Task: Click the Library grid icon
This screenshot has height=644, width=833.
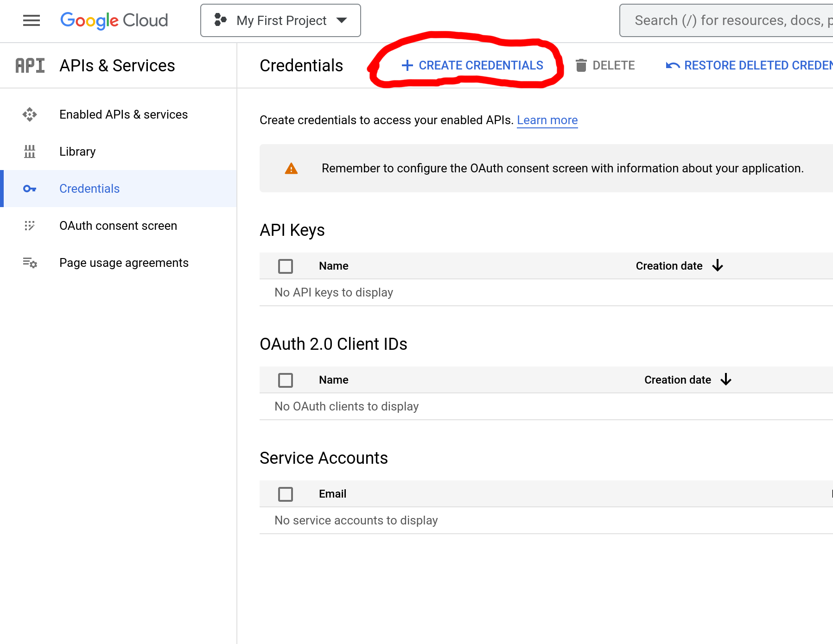Action: pos(30,152)
